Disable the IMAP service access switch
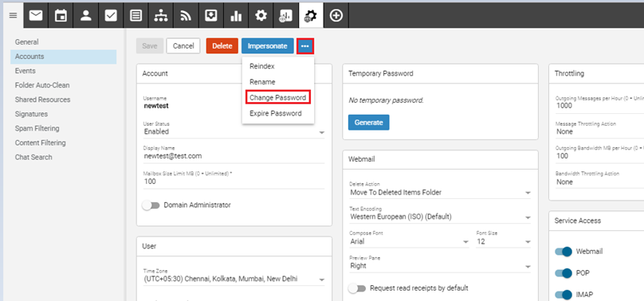Viewport: 644px width, 301px height. [x=563, y=295]
